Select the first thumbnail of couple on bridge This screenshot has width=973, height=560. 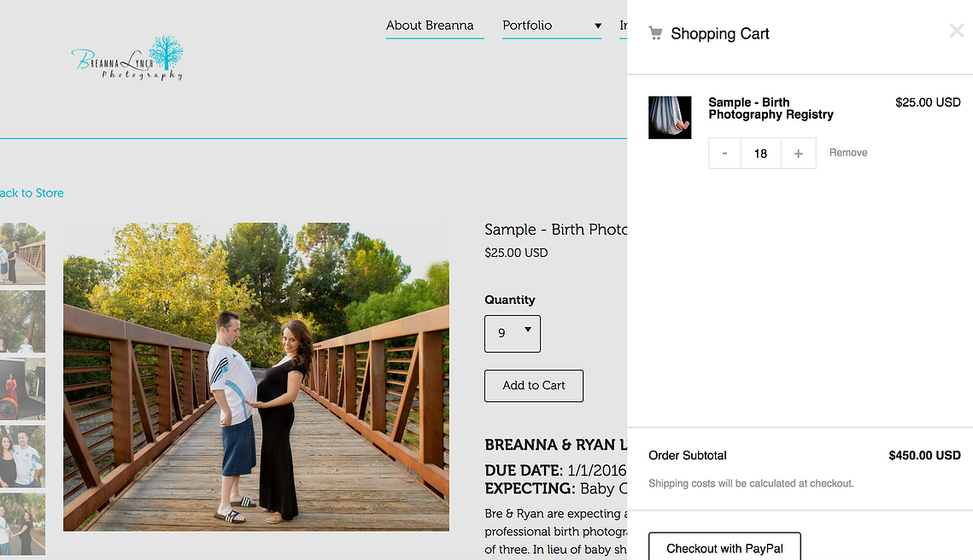(22, 254)
